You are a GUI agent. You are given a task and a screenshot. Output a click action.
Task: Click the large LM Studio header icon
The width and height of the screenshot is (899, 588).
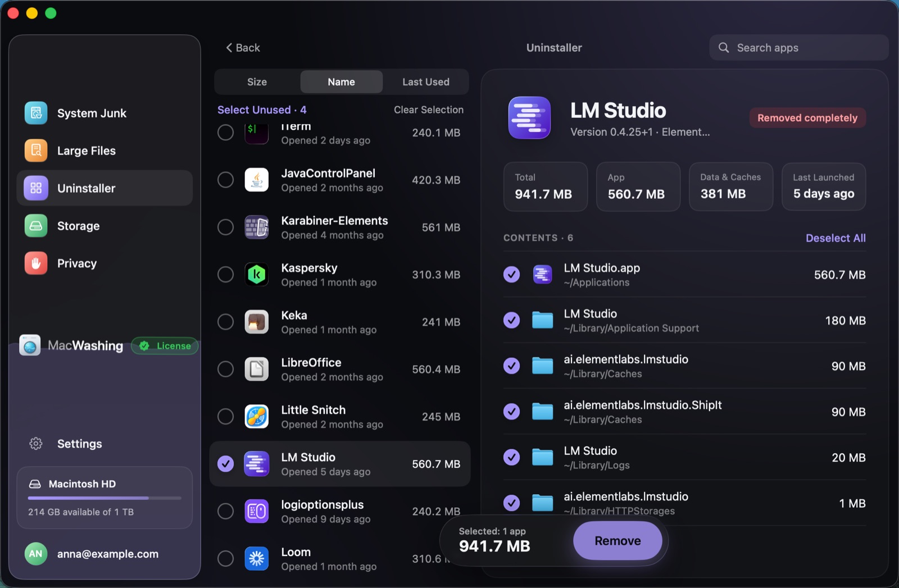pyautogui.click(x=529, y=118)
